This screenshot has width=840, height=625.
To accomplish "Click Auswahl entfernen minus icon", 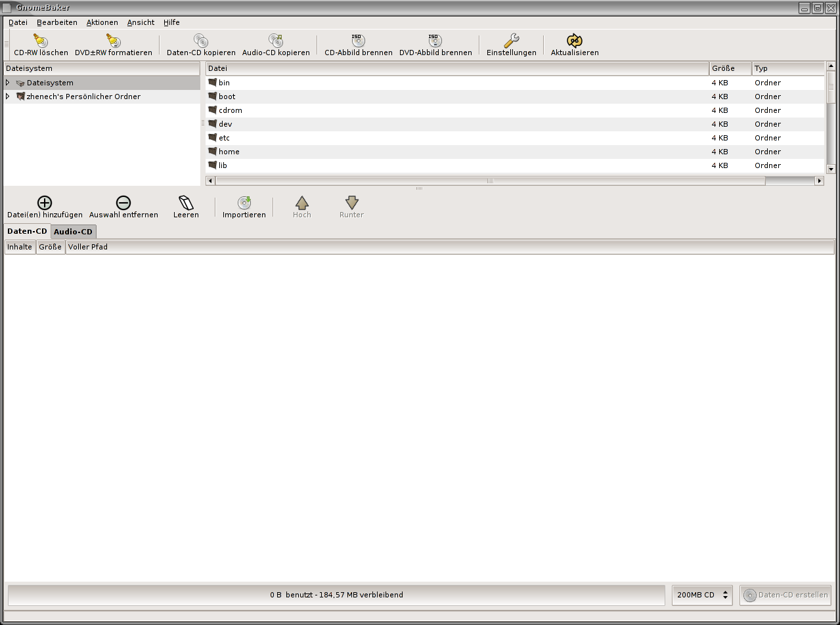I will (x=123, y=203).
